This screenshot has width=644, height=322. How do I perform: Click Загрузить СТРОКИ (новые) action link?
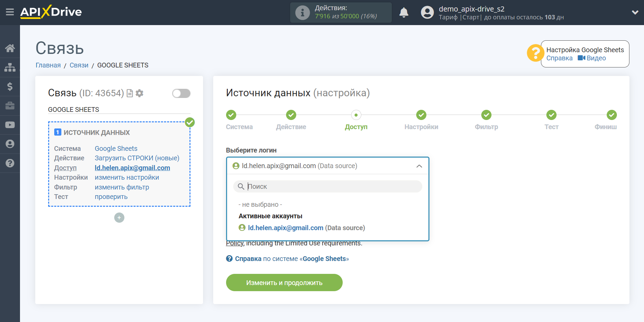tap(137, 158)
